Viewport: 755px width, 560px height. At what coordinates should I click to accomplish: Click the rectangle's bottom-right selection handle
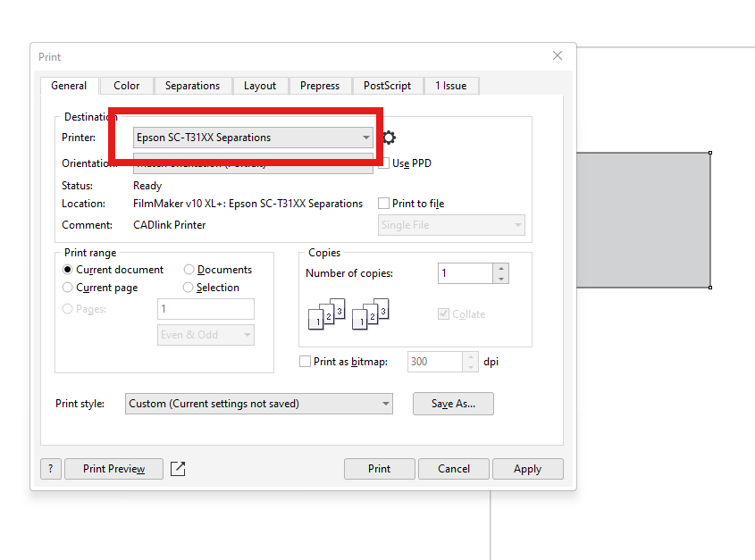tap(710, 288)
